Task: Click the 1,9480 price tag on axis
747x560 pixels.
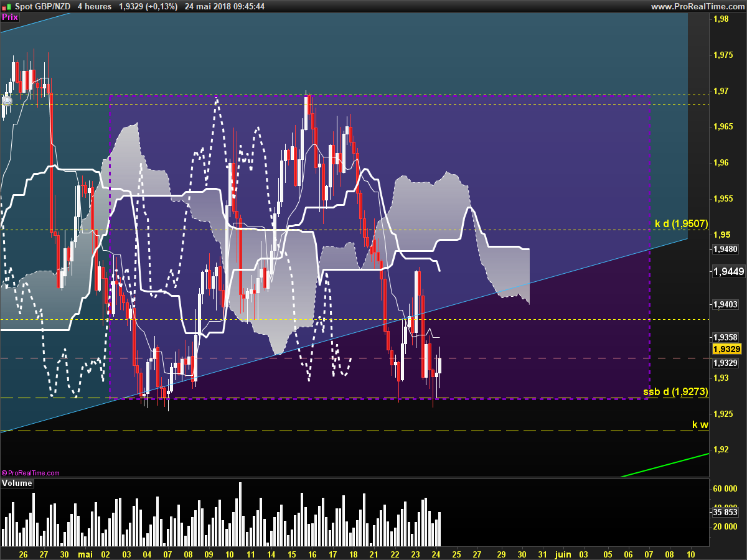Action: (x=725, y=249)
